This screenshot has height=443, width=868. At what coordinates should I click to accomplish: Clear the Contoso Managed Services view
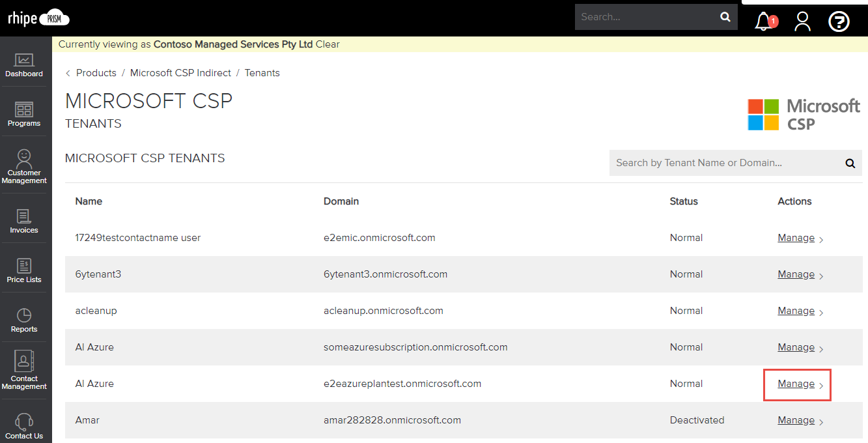pyautogui.click(x=329, y=44)
